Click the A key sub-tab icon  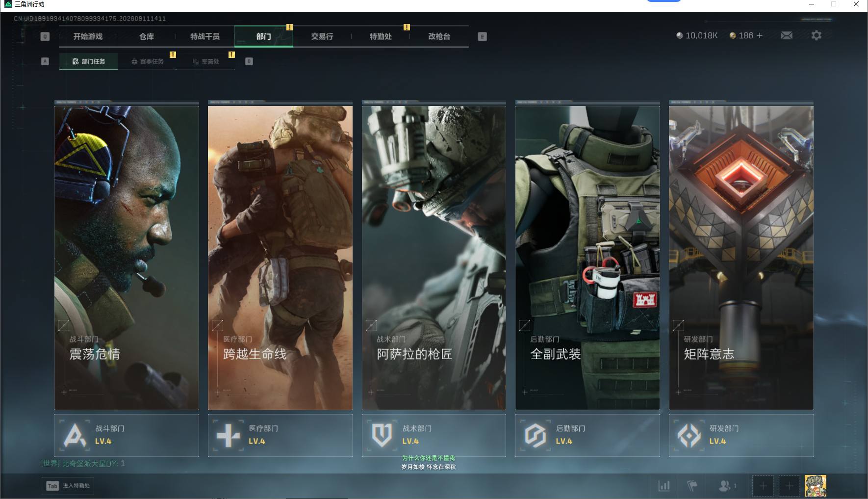click(45, 61)
